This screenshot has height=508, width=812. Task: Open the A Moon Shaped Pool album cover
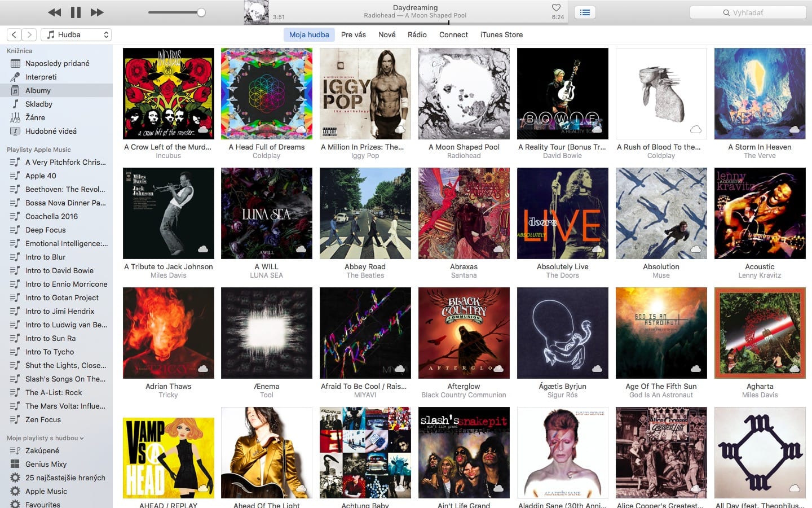click(x=464, y=94)
